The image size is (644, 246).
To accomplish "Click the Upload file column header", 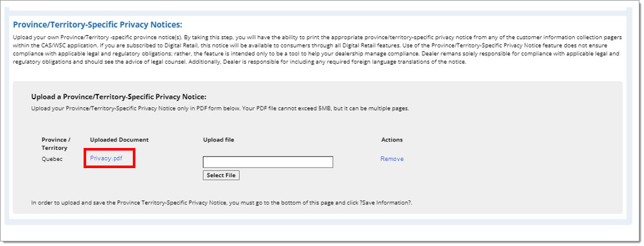I will [218, 140].
